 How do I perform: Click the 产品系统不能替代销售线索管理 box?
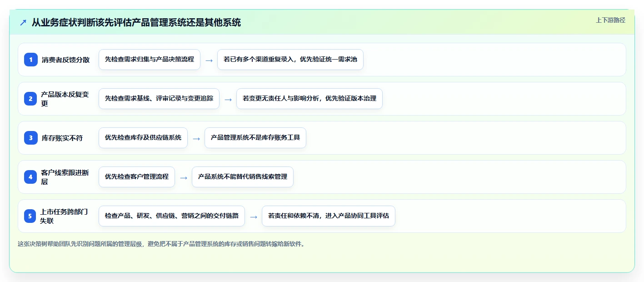(x=243, y=177)
